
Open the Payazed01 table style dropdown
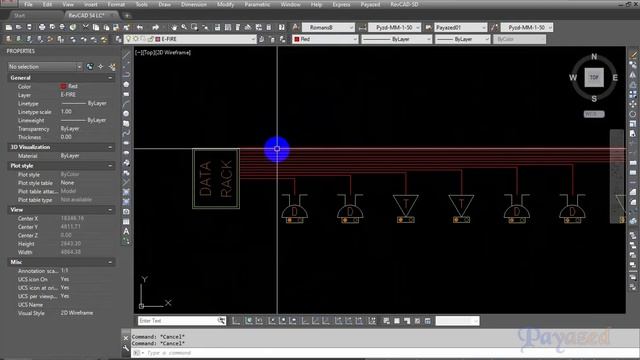[483, 27]
